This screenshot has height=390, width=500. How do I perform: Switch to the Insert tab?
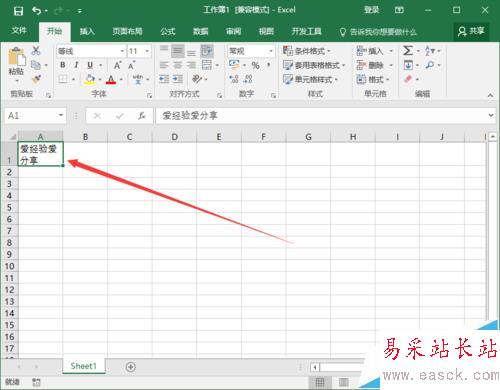(87, 31)
